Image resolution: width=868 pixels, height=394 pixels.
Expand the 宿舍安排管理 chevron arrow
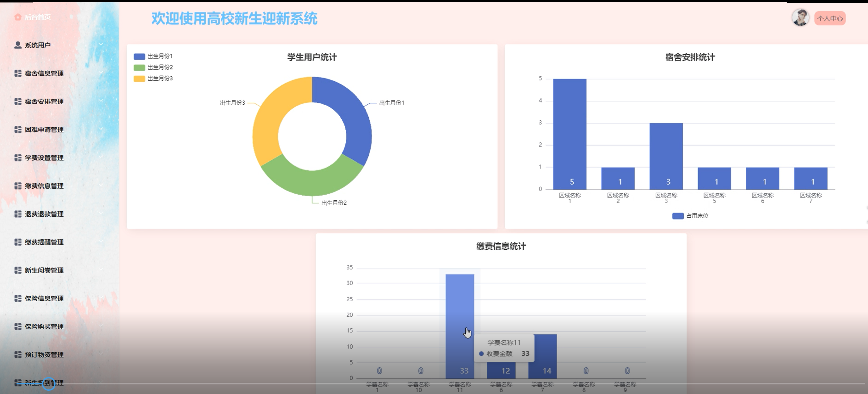[101, 101]
